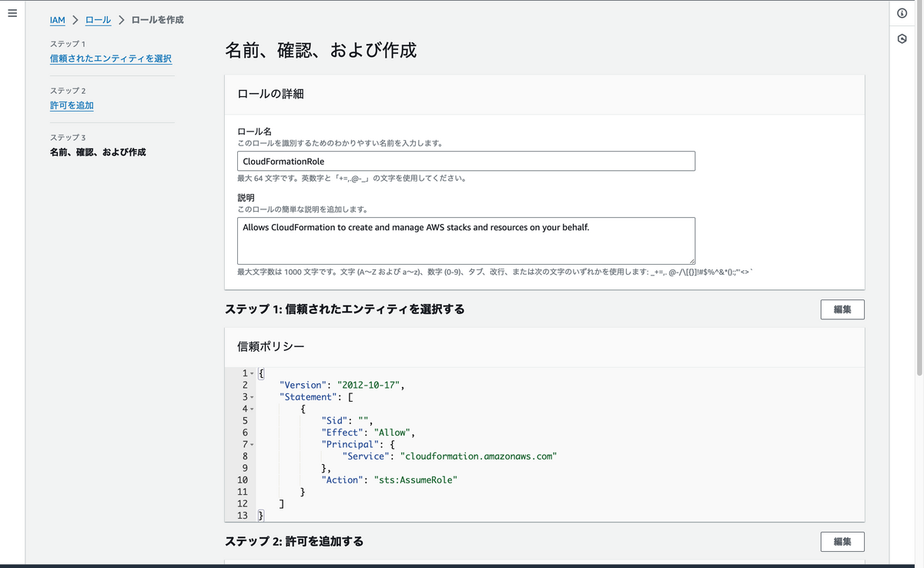Click current step 名前、確認、および作成 in sidebar

pyautogui.click(x=98, y=152)
